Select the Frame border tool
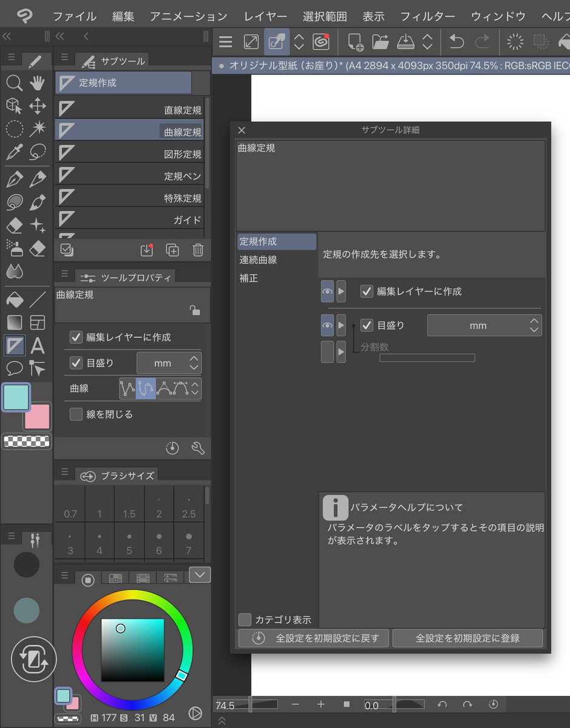The height and width of the screenshot is (728, 570). click(38, 322)
